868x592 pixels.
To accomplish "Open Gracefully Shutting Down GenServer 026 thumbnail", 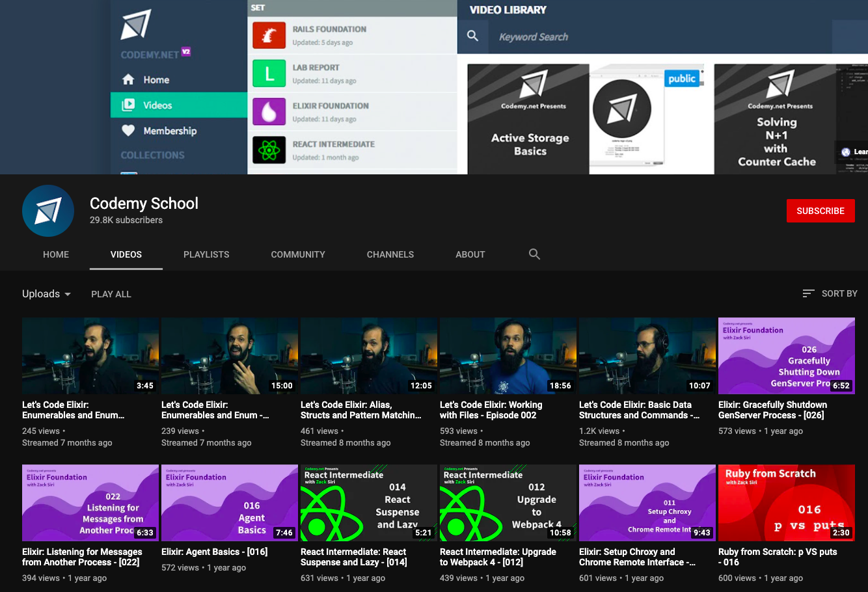I will [787, 356].
